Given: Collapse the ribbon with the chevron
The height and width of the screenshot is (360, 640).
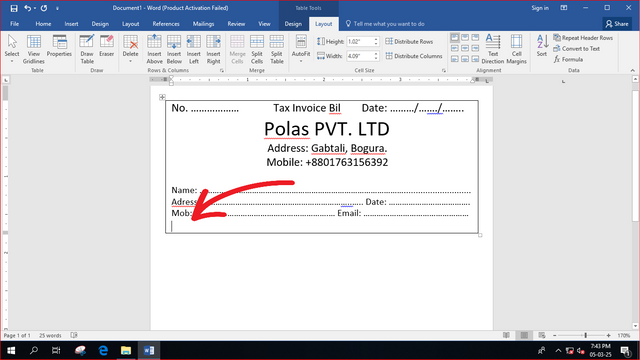Looking at the screenshot, I should [x=632, y=71].
